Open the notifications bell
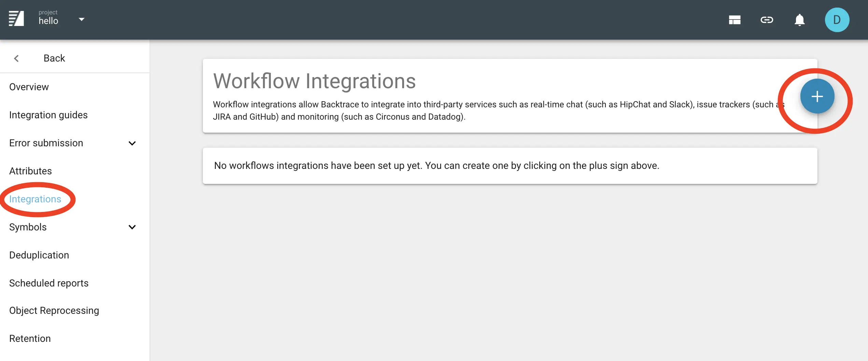Viewport: 868px width, 361px height. click(799, 20)
